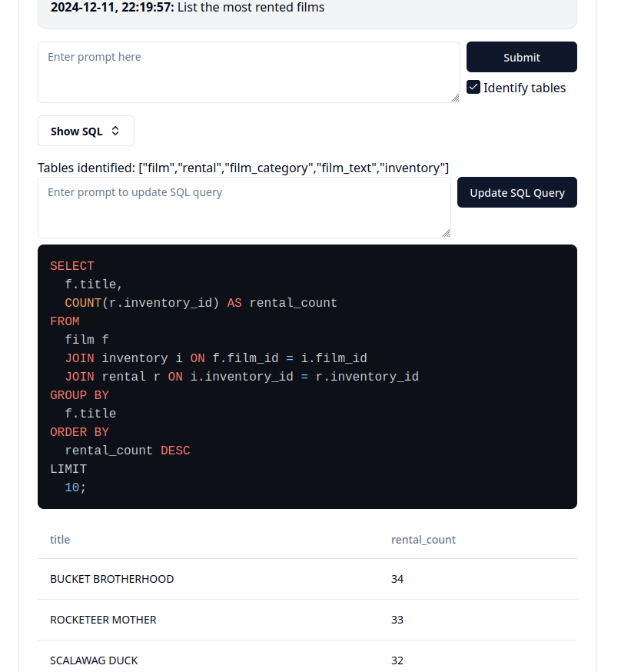Screen dimensions: 641x672
Task: Click the tables identified list text
Action: point(243,168)
